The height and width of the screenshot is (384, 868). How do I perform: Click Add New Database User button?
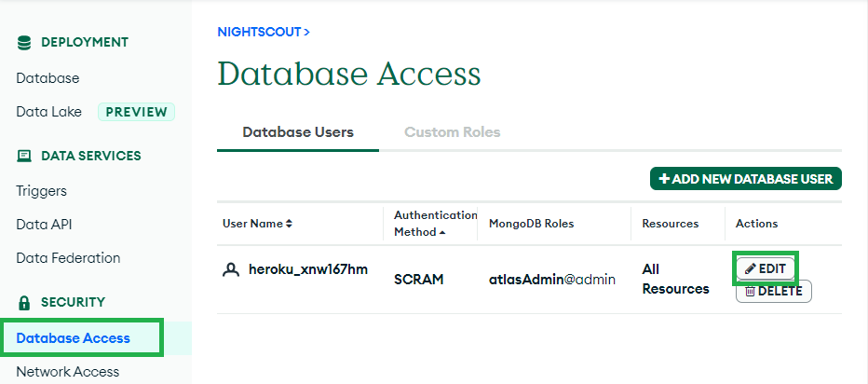[746, 178]
